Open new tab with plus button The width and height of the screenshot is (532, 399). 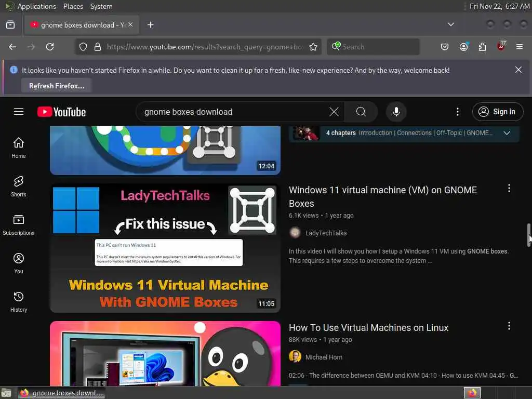click(151, 25)
